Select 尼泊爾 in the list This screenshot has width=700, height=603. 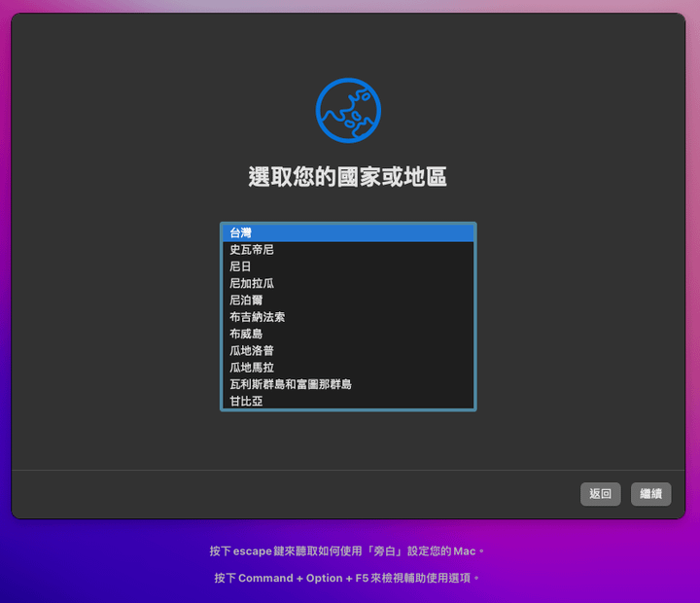pyautogui.click(x=348, y=301)
